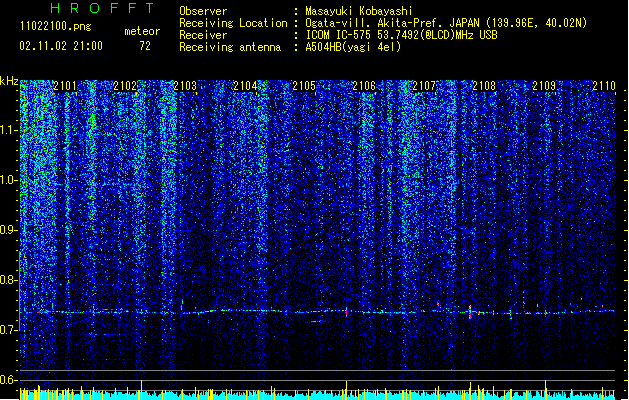Click the red meteor echo near 2108
The image size is (629, 400).
pyautogui.click(x=470, y=313)
